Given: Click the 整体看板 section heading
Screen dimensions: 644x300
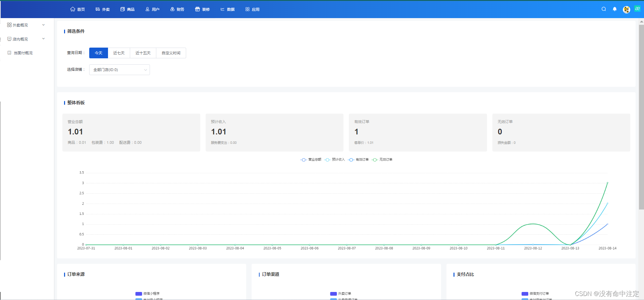Looking at the screenshot, I should tap(76, 103).
